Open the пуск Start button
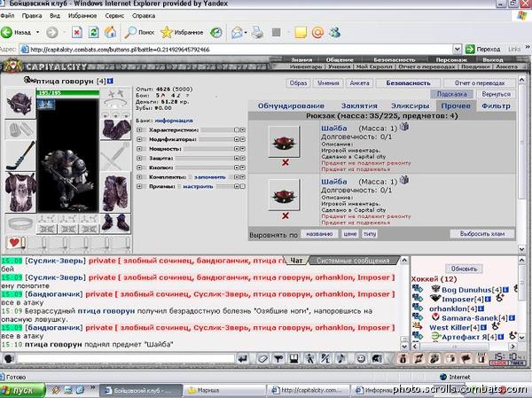The image size is (532, 398). coord(22,390)
